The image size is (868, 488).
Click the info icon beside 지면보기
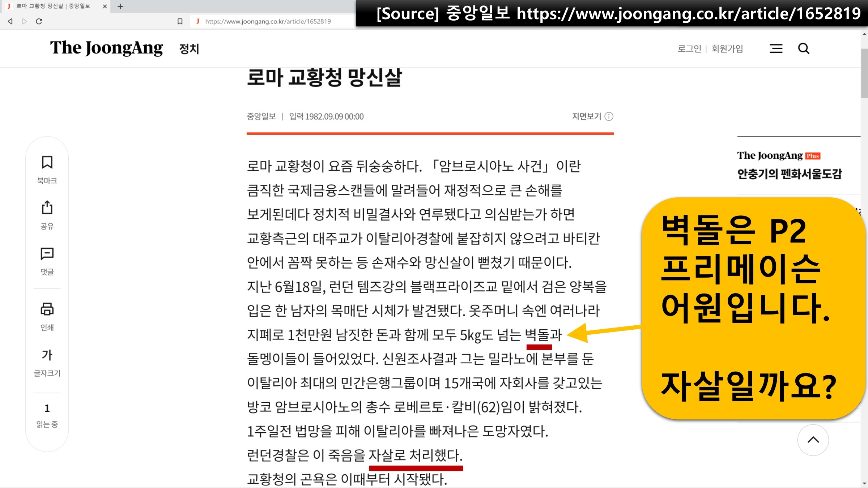pyautogui.click(x=609, y=116)
